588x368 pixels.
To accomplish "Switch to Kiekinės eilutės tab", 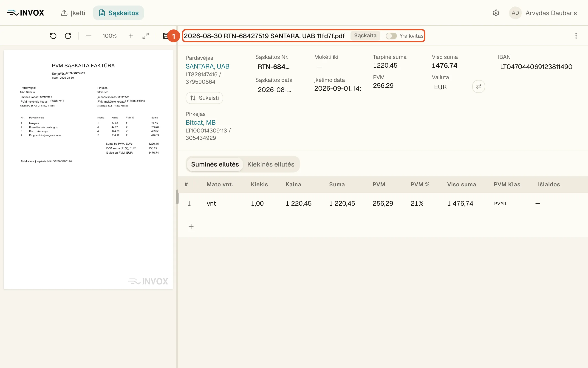I will coord(271,164).
